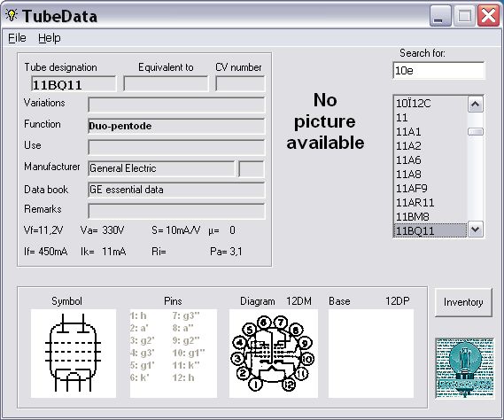The height and width of the screenshot is (420, 504).
Task: Open the File menu
Action: pyautogui.click(x=17, y=38)
